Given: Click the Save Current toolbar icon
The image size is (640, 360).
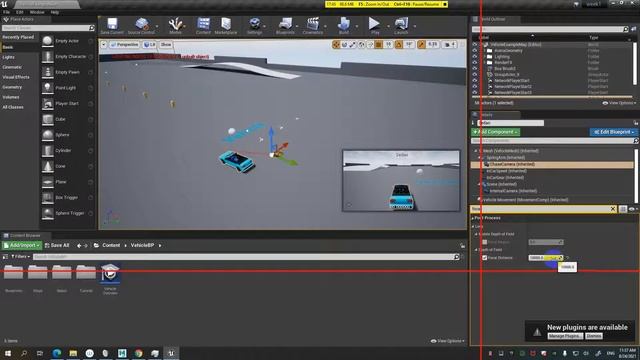Looking at the screenshot, I should tap(112, 24).
